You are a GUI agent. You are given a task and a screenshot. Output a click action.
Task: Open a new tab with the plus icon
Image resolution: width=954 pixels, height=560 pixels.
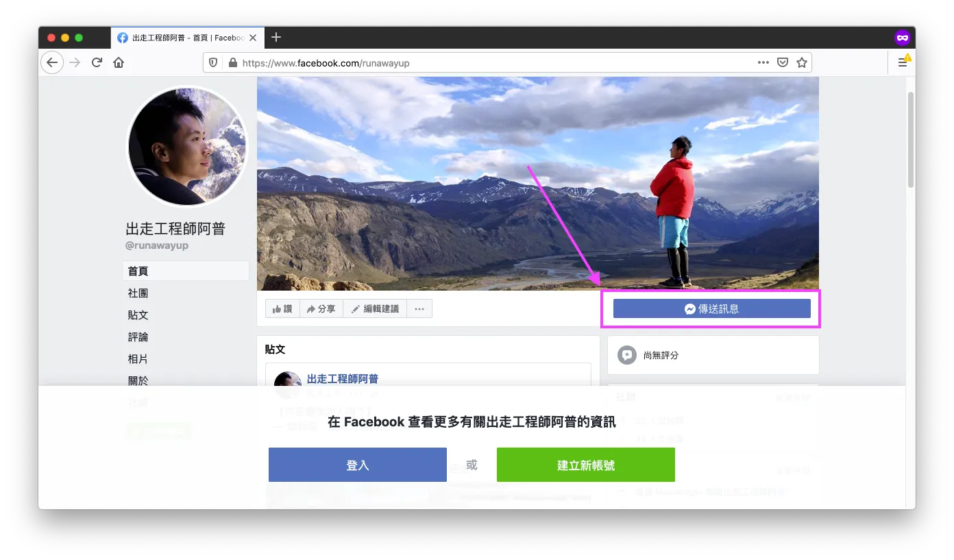coord(276,37)
